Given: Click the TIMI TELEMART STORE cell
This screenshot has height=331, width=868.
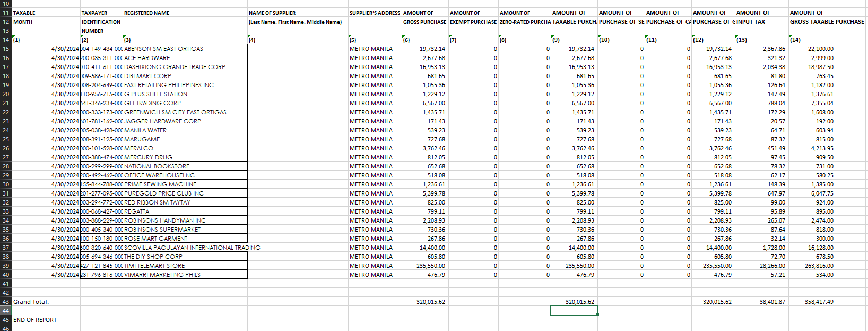Looking at the screenshot, I should [x=185, y=266].
